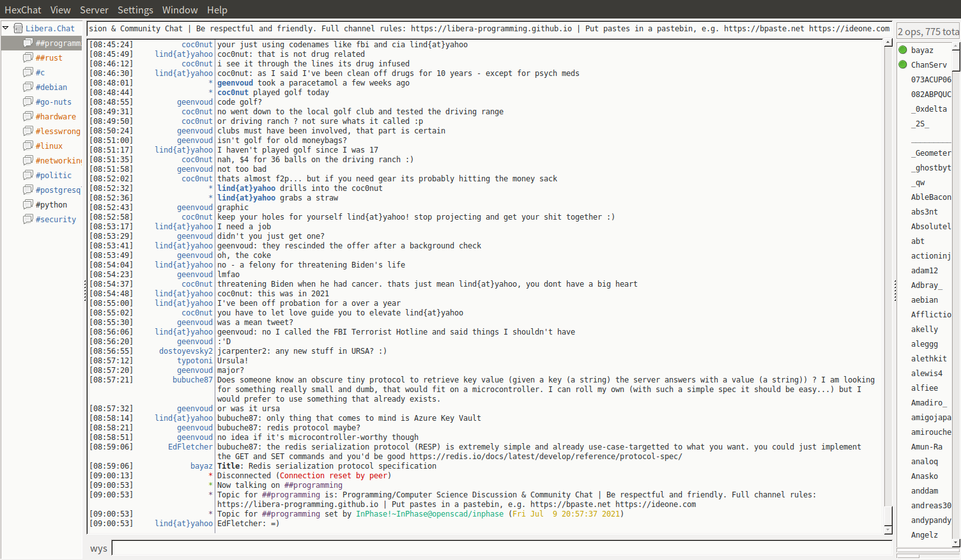Image resolution: width=961 pixels, height=560 pixels.
Task: Click the #python channel icon
Action: click(28, 204)
